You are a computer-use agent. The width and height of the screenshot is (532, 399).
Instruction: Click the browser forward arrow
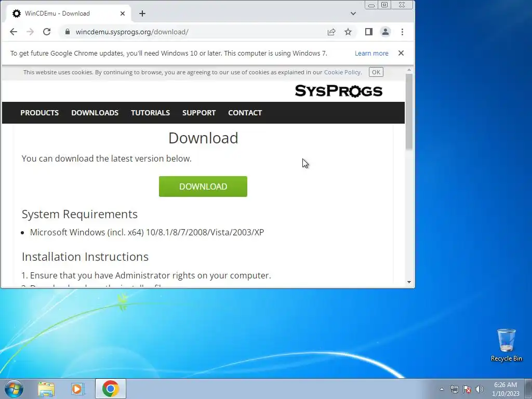(x=30, y=32)
